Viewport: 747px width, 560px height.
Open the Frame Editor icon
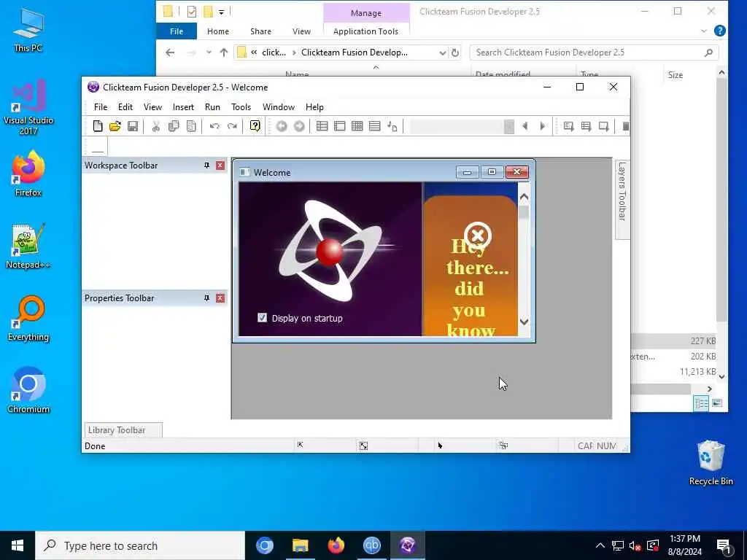tap(340, 126)
